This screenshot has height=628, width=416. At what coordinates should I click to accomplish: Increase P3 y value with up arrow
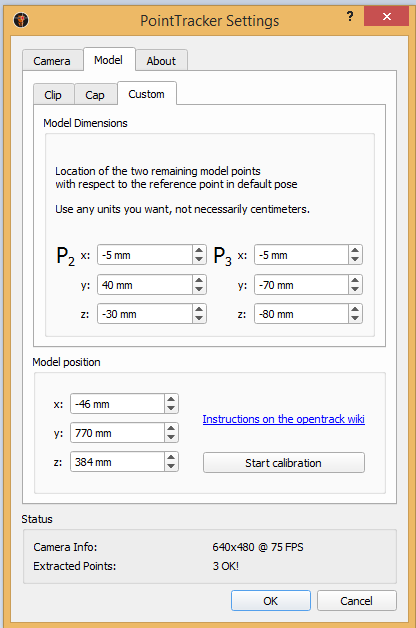click(x=355, y=280)
